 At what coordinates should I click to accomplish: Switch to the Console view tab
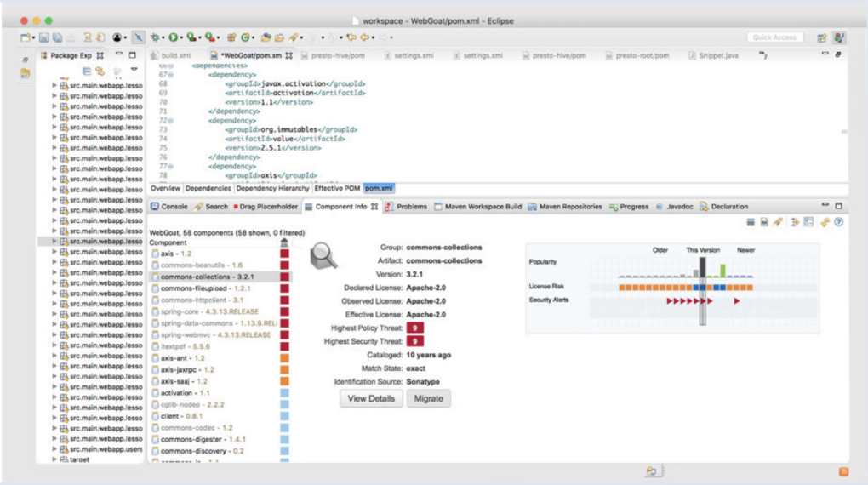coord(169,207)
